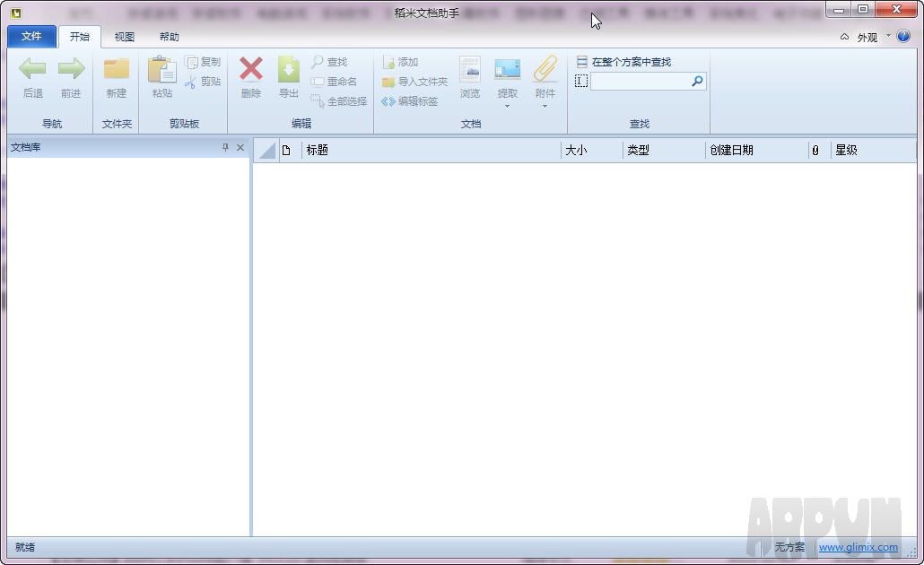Click the 后退 (Back) arrow icon

point(32,70)
